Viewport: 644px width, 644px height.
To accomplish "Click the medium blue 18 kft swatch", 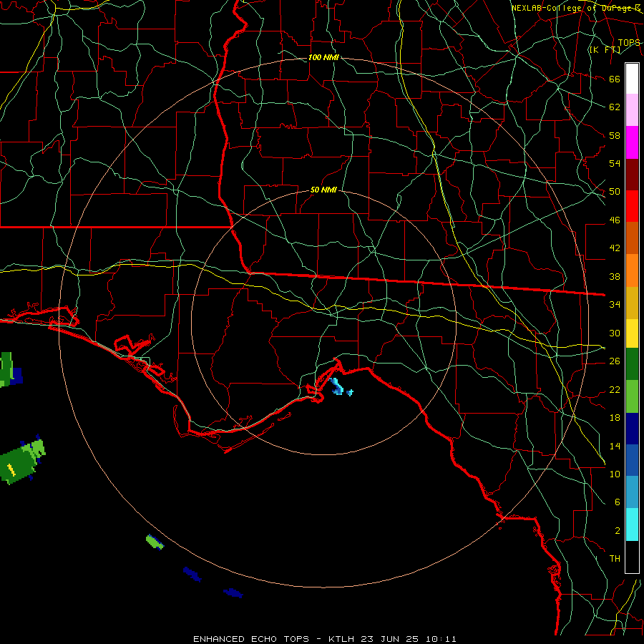I will (632, 460).
